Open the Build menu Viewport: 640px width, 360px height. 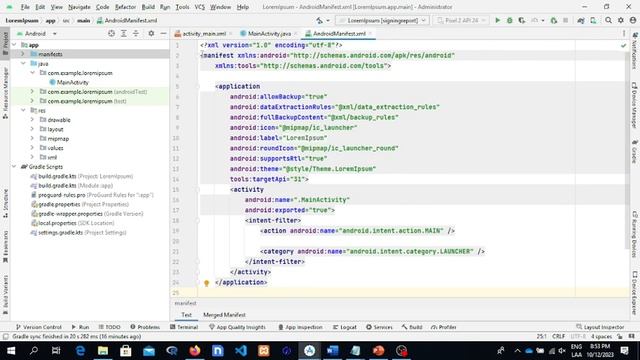pyautogui.click(x=148, y=7)
